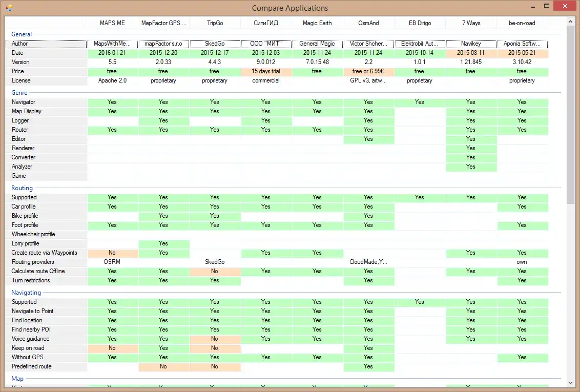Image resolution: width=580 pixels, height=392 pixels.
Task: Click the Apache 2.0 license cell
Action: coord(112,80)
